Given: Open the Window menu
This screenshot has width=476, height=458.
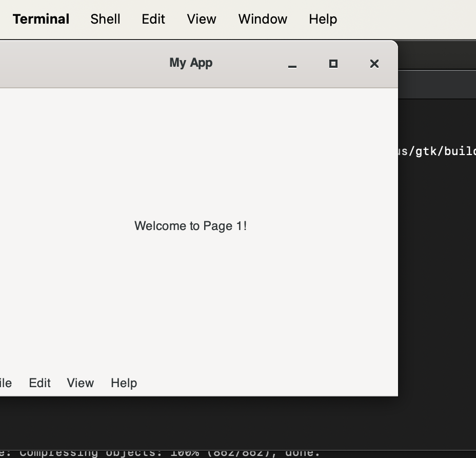Looking at the screenshot, I should pos(263,19).
